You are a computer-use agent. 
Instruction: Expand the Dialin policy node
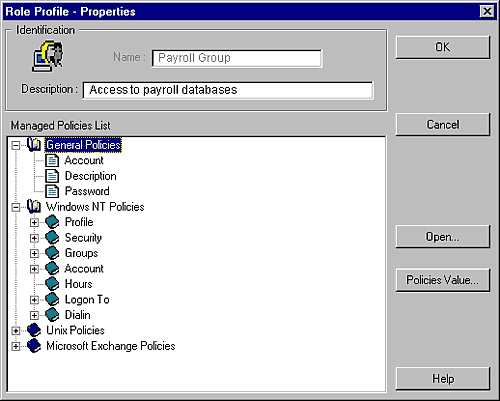click(34, 315)
